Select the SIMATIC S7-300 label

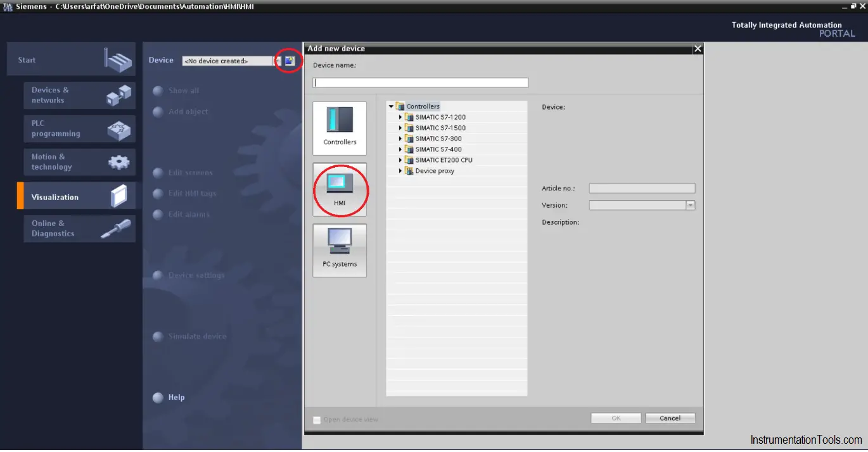point(438,139)
